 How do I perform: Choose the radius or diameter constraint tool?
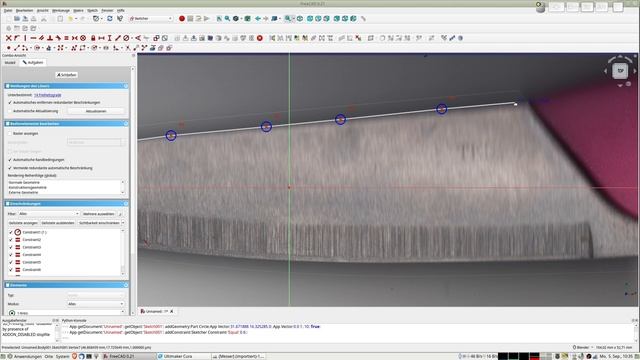pos(126,38)
